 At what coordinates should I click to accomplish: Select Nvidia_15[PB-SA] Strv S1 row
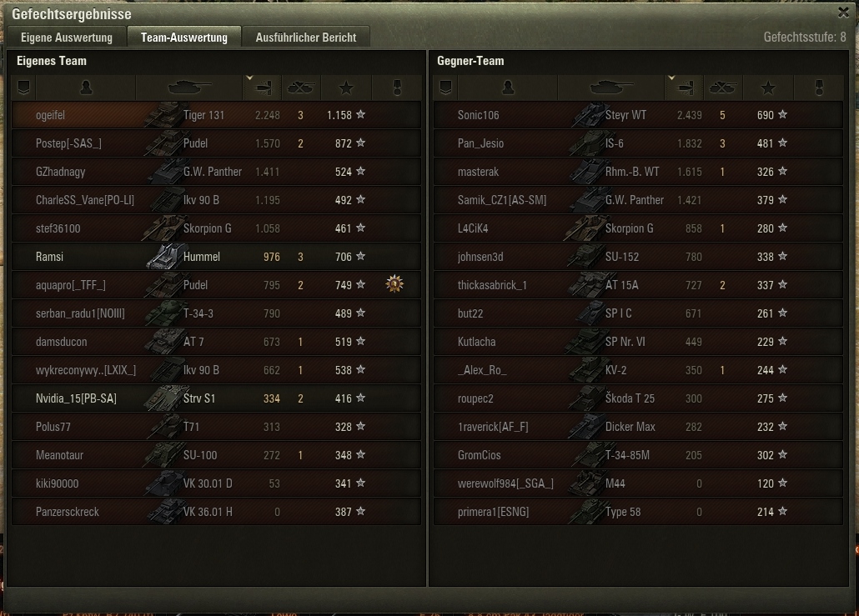click(216, 398)
